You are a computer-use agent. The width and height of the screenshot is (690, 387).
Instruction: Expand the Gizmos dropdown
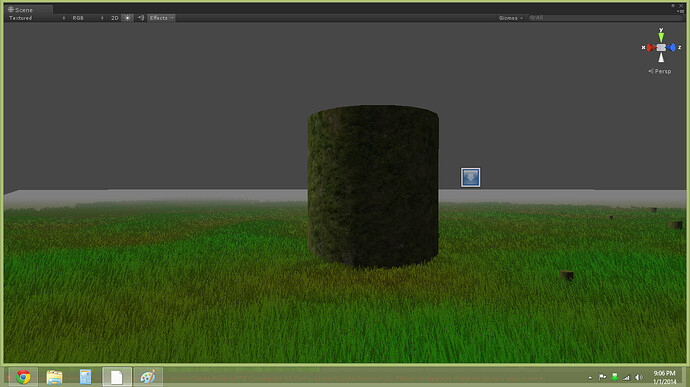coord(510,18)
